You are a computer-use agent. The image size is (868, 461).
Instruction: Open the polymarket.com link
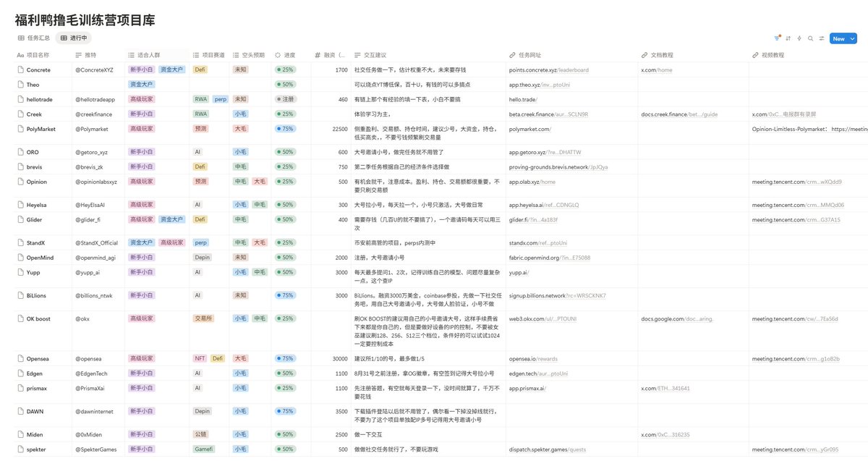click(x=530, y=129)
